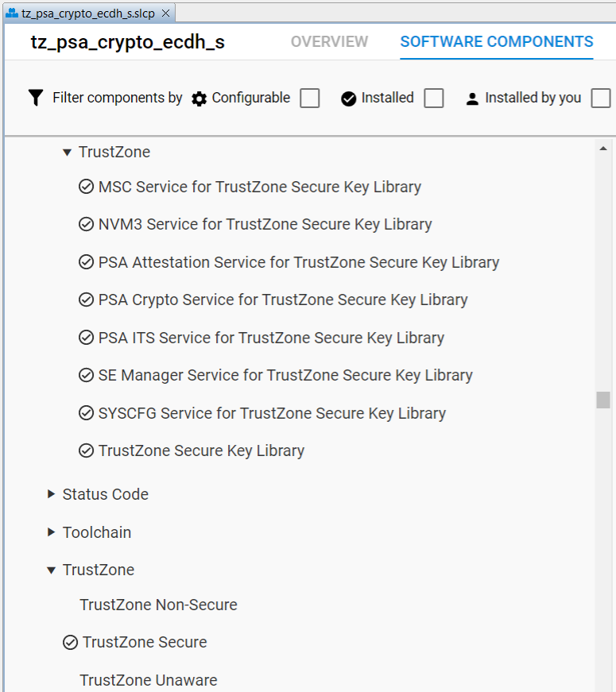Select the NVM3 Service component
This screenshot has height=692, width=616.
click(262, 224)
